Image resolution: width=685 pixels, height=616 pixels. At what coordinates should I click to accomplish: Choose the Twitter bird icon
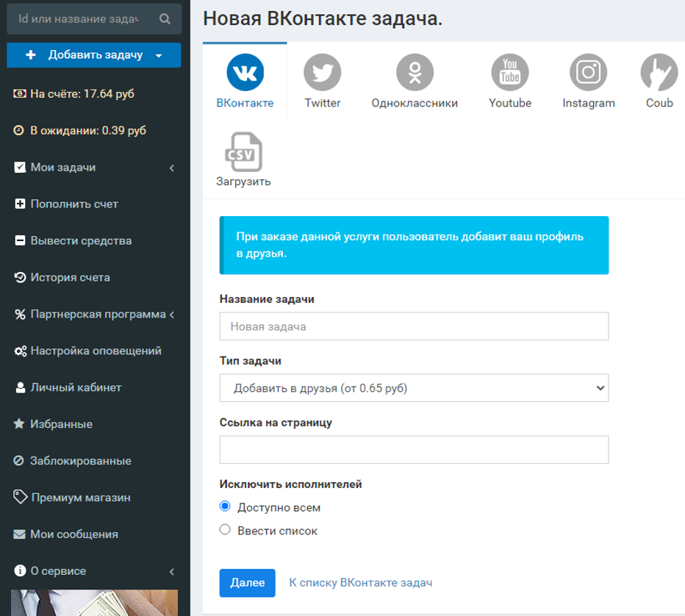[x=323, y=72]
